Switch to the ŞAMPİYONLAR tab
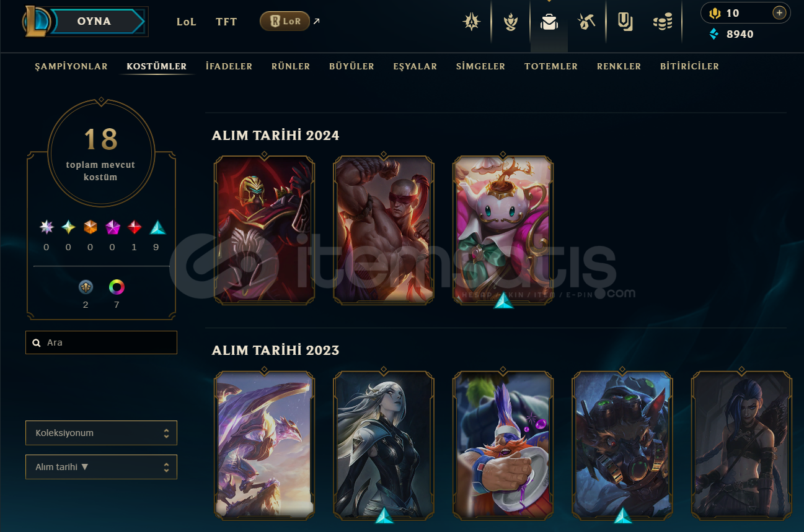The height and width of the screenshot is (532, 804). [71, 66]
